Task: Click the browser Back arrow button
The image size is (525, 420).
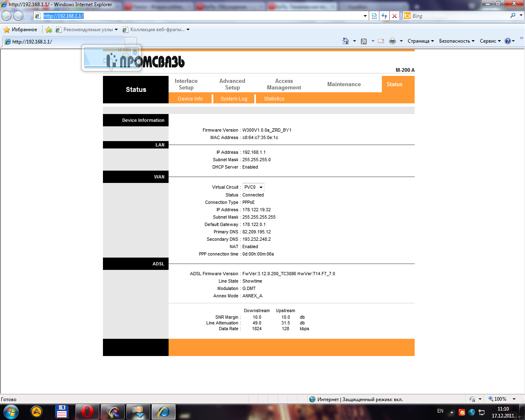Action: pos(7,16)
